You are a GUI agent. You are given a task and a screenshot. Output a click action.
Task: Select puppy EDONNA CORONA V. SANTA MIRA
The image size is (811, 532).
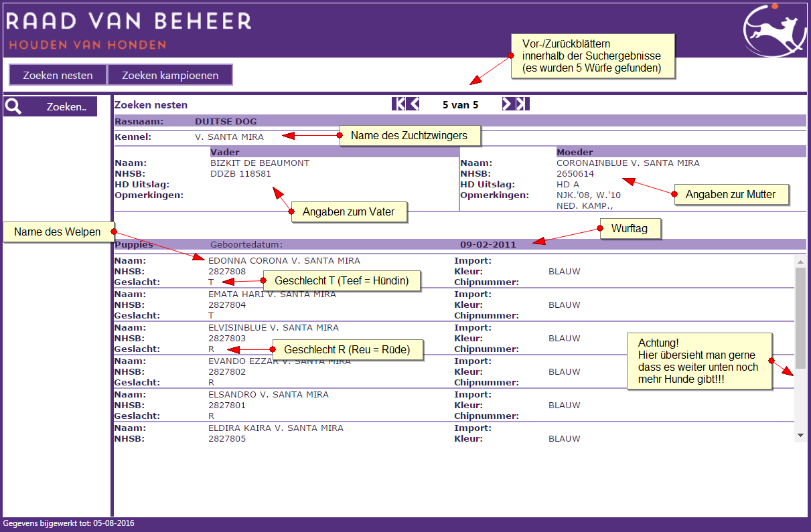[284, 261]
